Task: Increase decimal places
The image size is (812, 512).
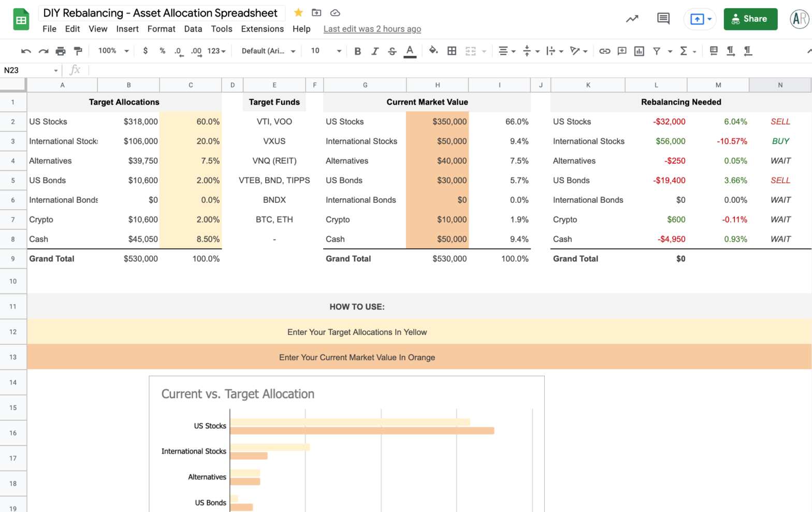Action: click(196, 51)
